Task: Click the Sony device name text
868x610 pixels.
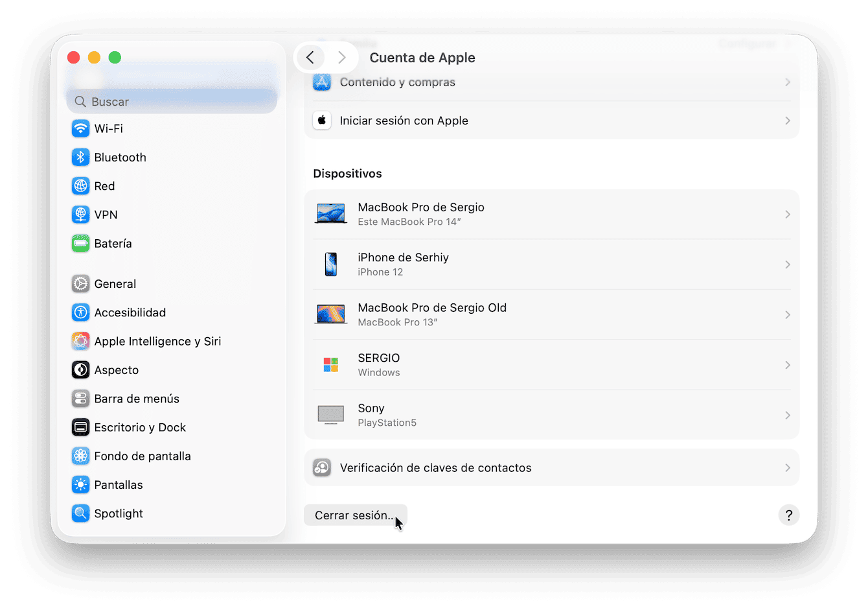Action: (x=371, y=408)
